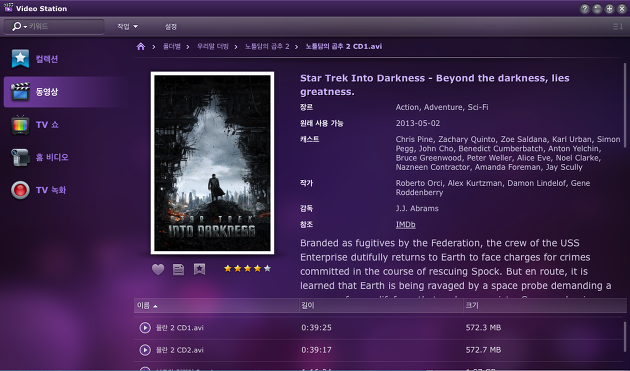
Task: Open help with the question mark button
Action: (585, 8)
